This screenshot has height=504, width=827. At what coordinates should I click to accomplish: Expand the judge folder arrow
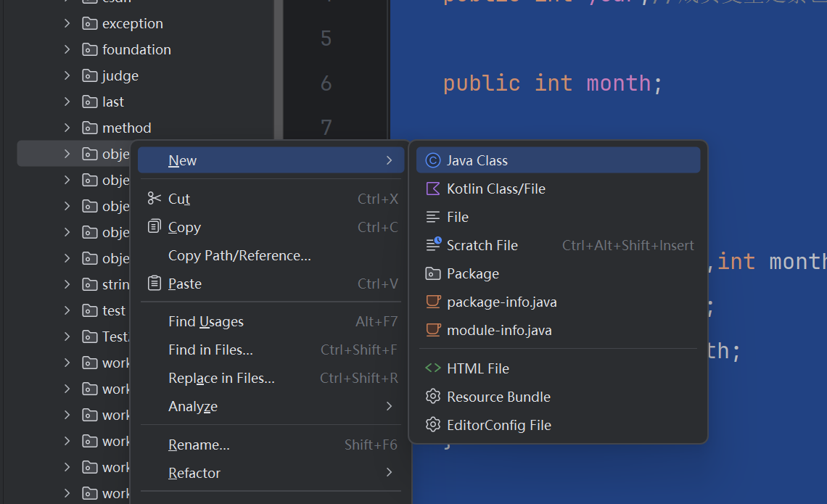pos(67,75)
